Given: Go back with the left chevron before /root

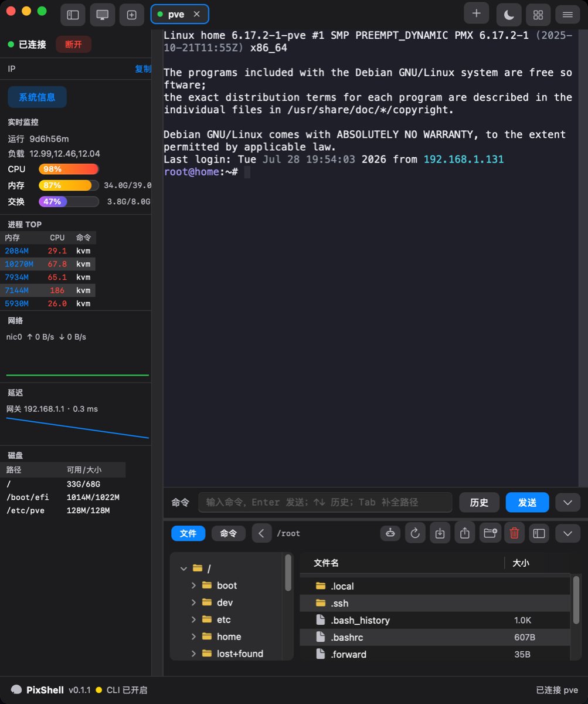Looking at the screenshot, I should click(261, 533).
